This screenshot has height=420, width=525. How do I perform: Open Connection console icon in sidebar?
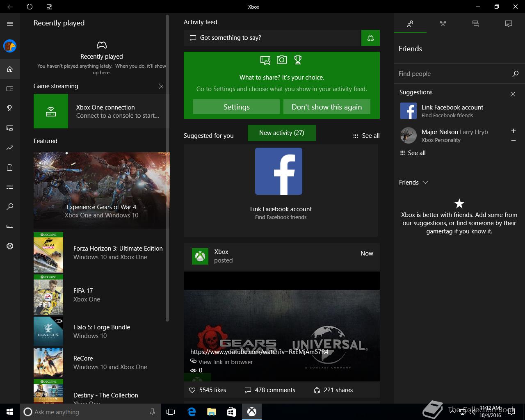[10, 226]
